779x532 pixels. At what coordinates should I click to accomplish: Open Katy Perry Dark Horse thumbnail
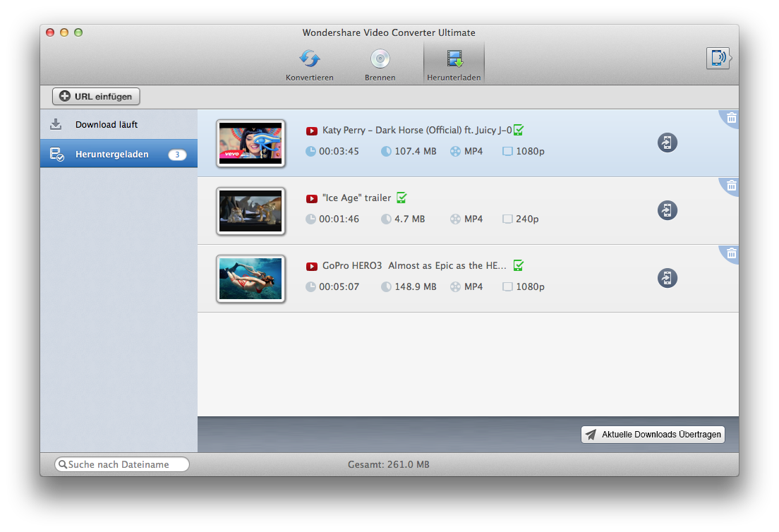[250, 143]
